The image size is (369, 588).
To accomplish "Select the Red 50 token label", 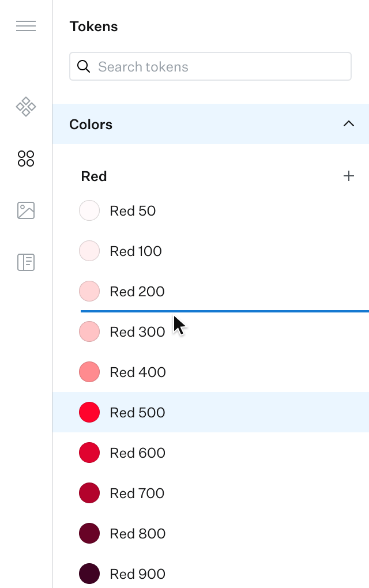I will click(133, 211).
